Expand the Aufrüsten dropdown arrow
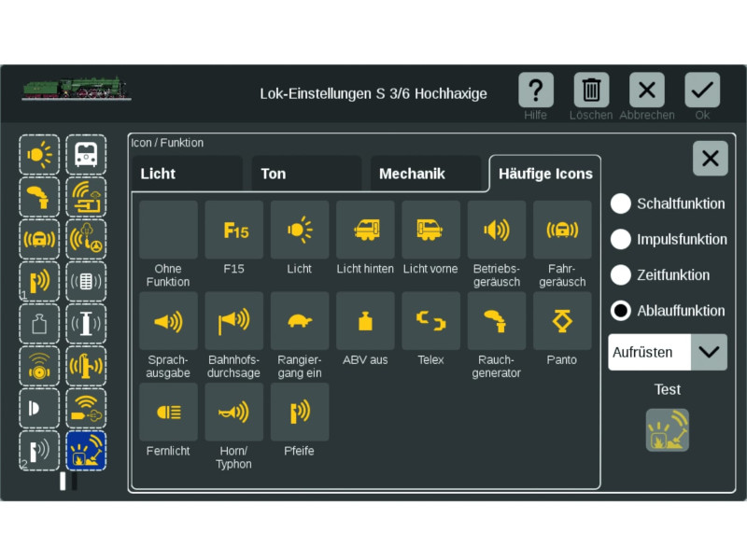 [709, 352]
